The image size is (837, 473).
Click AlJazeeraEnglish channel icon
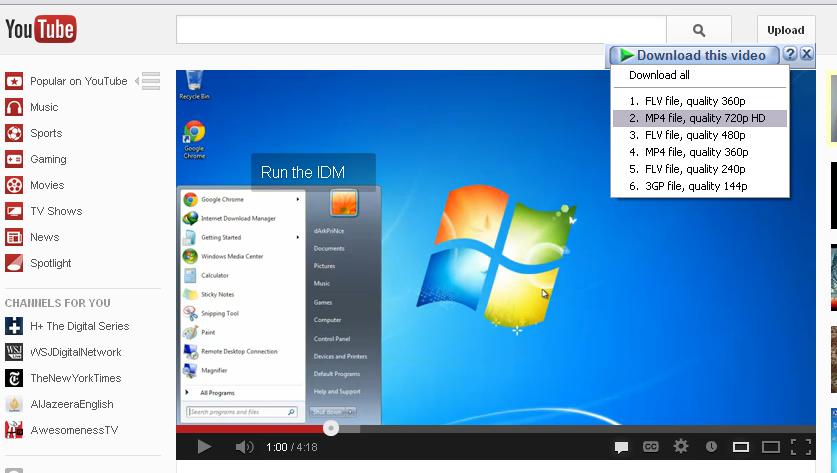coord(14,404)
